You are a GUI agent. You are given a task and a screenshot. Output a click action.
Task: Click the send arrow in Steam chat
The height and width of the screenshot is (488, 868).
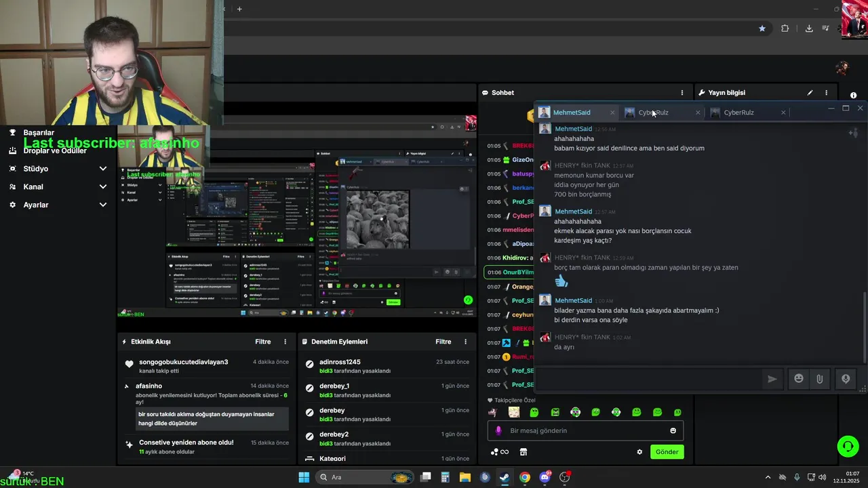(772, 379)
